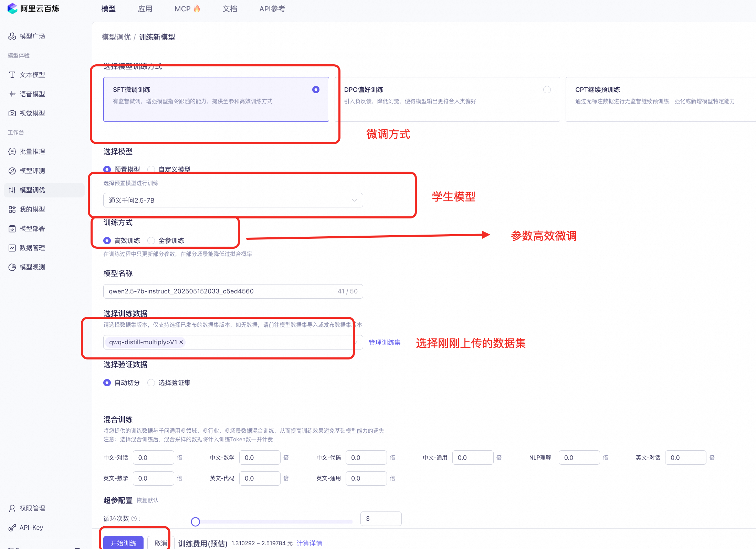Select the 选择验证集 radio option
This screenshot has width=756, height=549.
point(151,383)
